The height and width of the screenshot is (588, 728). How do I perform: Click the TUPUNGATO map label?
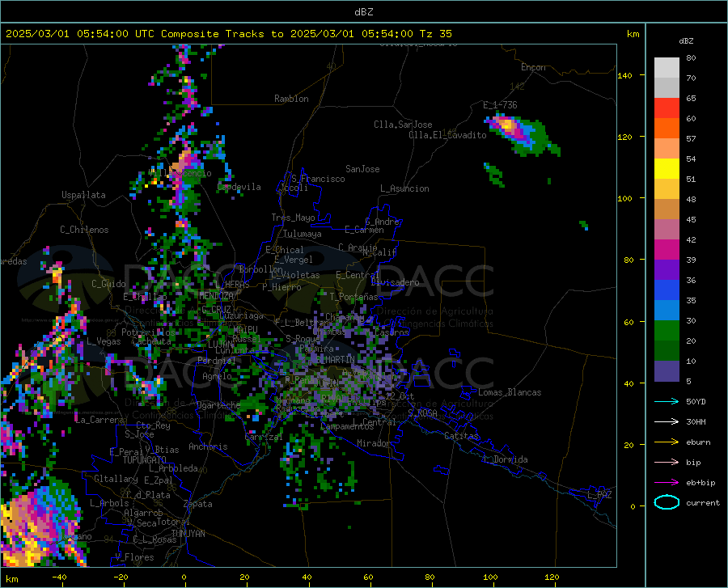[x=145, y=460]
